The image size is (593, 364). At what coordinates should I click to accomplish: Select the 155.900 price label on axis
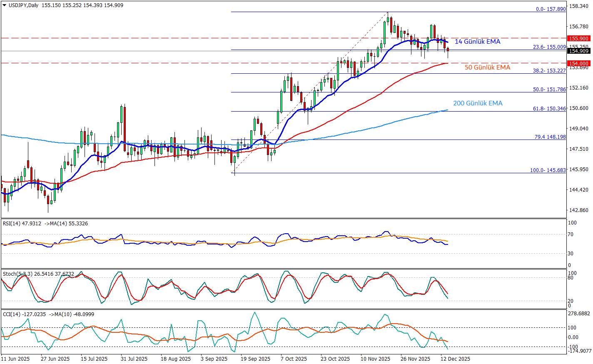pyautogui.click(x=578, y=38)
